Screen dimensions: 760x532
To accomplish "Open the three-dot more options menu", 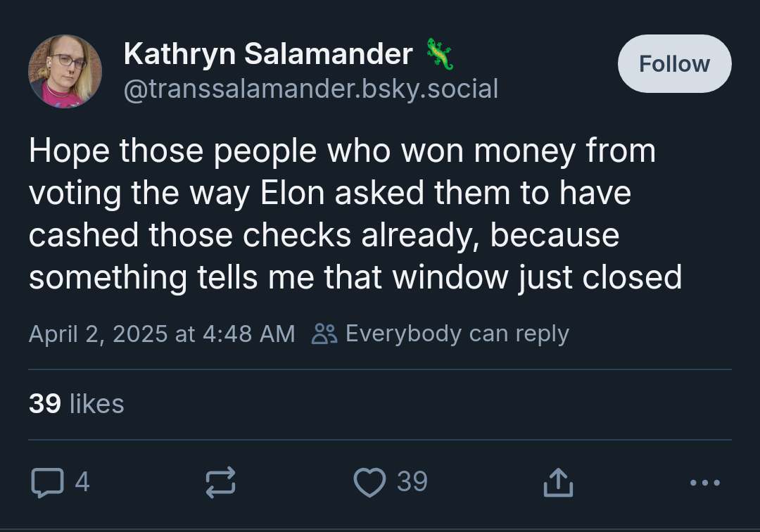I will 705,483.
